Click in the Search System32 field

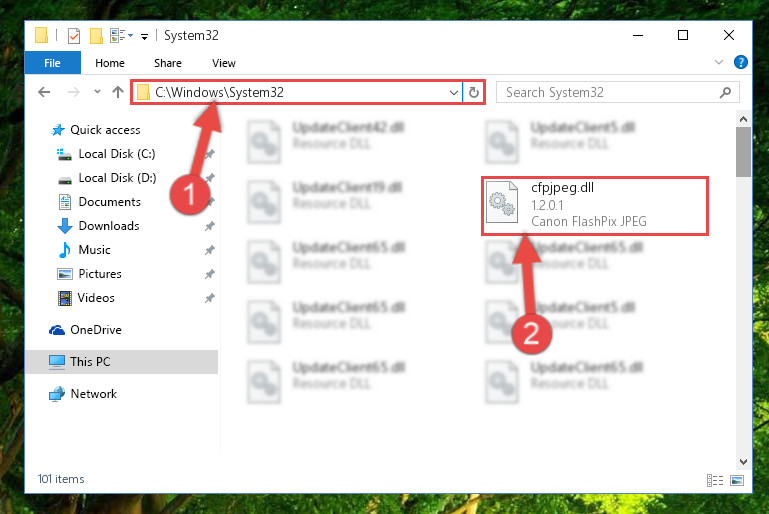(x=608, y=92)
